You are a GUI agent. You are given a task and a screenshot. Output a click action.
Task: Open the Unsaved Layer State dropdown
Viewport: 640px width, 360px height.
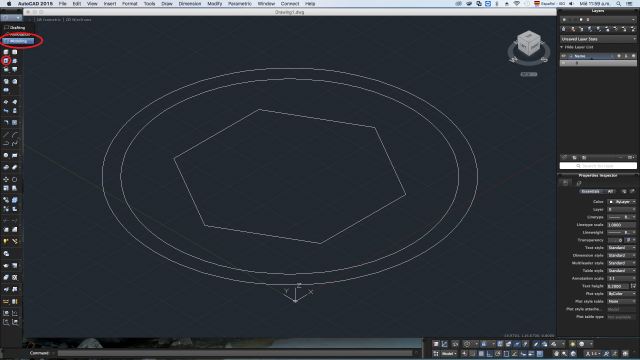(598, 39)
